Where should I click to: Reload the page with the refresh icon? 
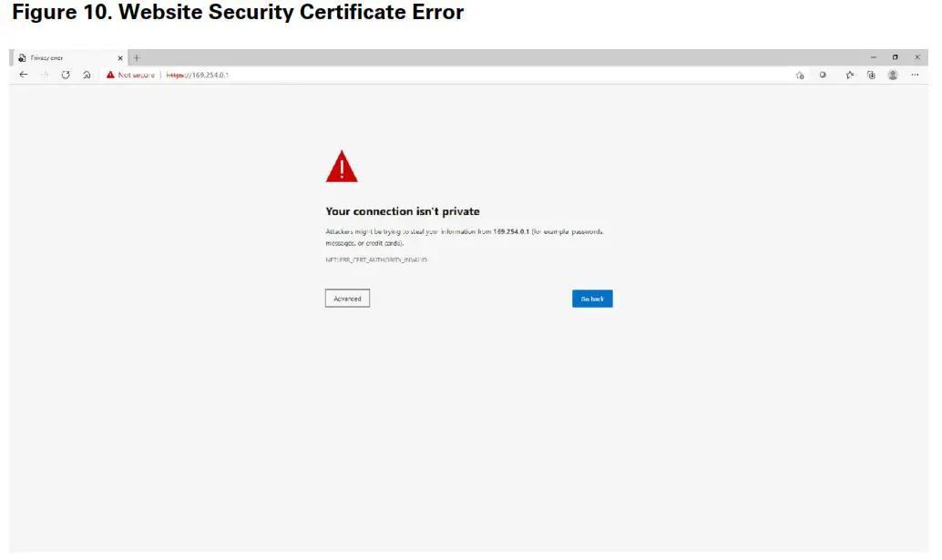[66, 75]
